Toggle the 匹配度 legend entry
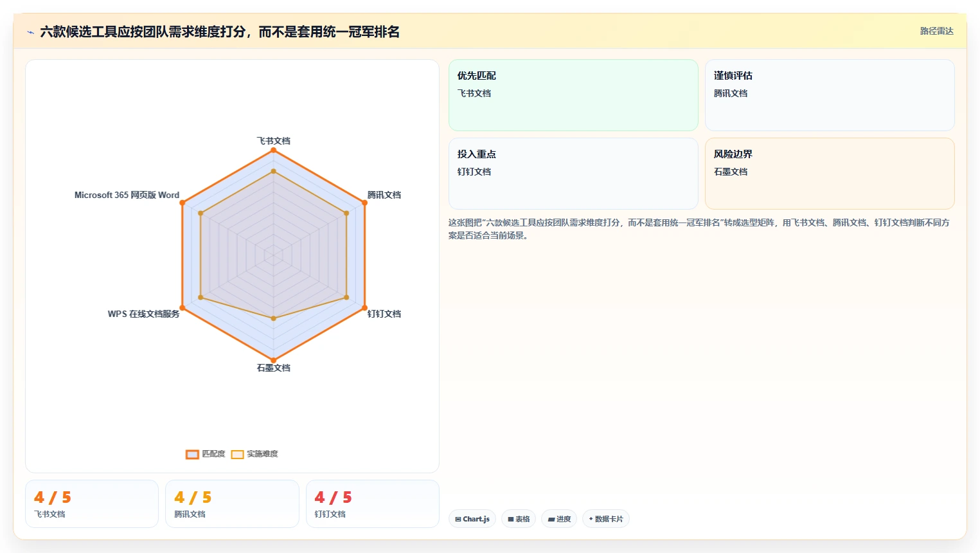 206,454
